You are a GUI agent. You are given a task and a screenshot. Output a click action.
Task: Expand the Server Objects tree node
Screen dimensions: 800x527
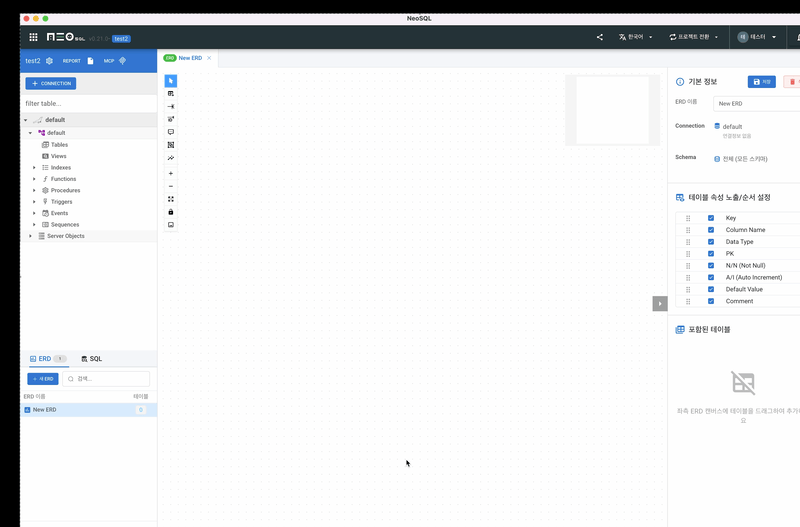point(30,236)
